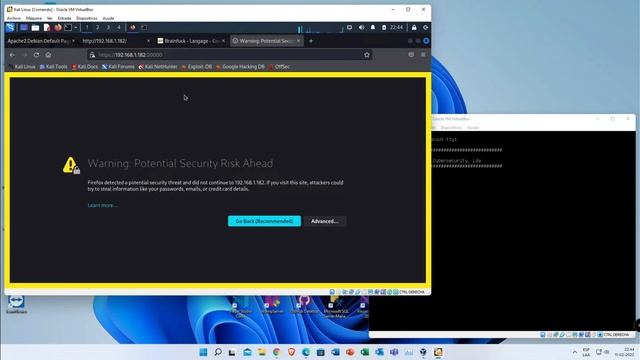Open the Firefox hamburger menu
Image resolution: width=640 pixels, height=360 pixels.
pyautogui.click(x=423, y=55)
